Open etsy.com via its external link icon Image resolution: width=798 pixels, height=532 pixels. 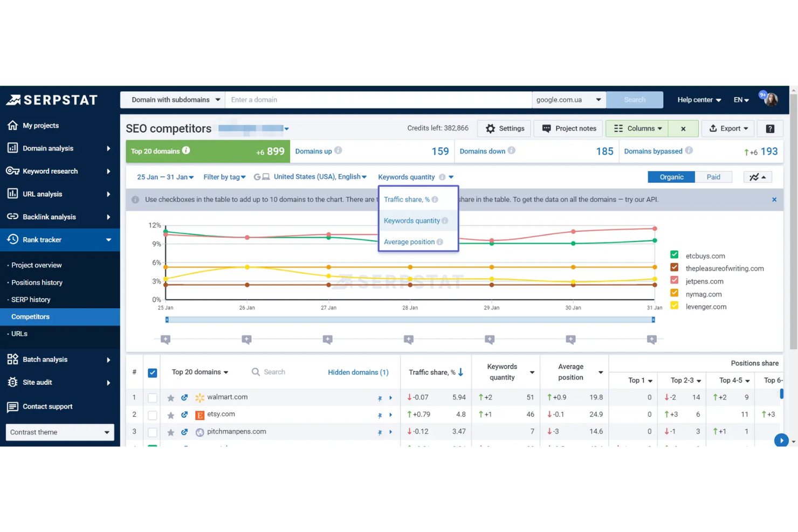point(185,414)
